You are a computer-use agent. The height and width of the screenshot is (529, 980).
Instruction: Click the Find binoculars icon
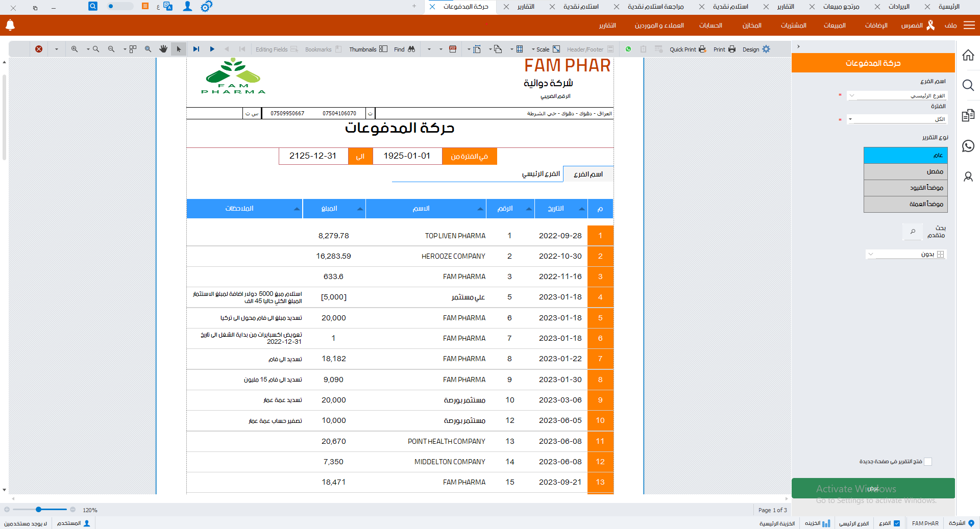coord(411,49)
